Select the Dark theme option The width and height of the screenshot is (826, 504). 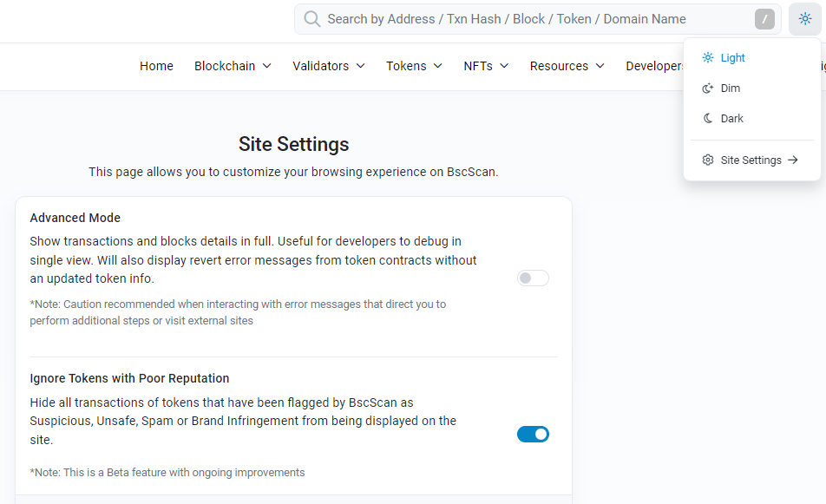(731, 119)
